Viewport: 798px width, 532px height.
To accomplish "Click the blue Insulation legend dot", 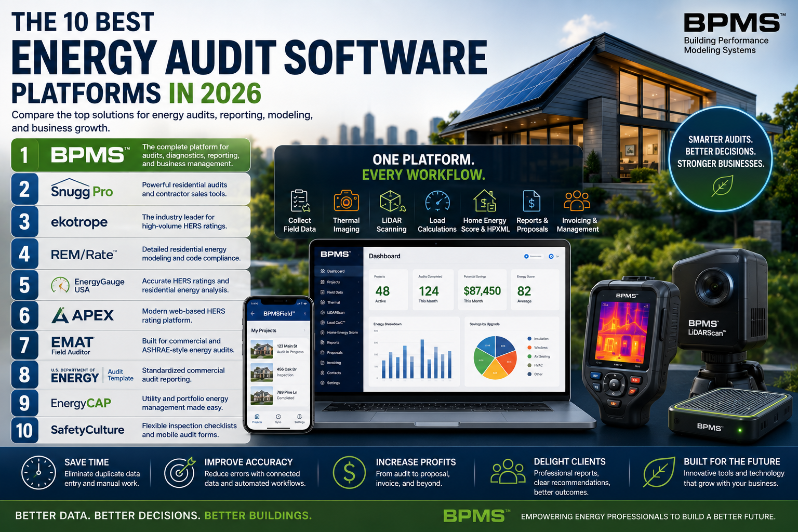I will coord(529,339).
